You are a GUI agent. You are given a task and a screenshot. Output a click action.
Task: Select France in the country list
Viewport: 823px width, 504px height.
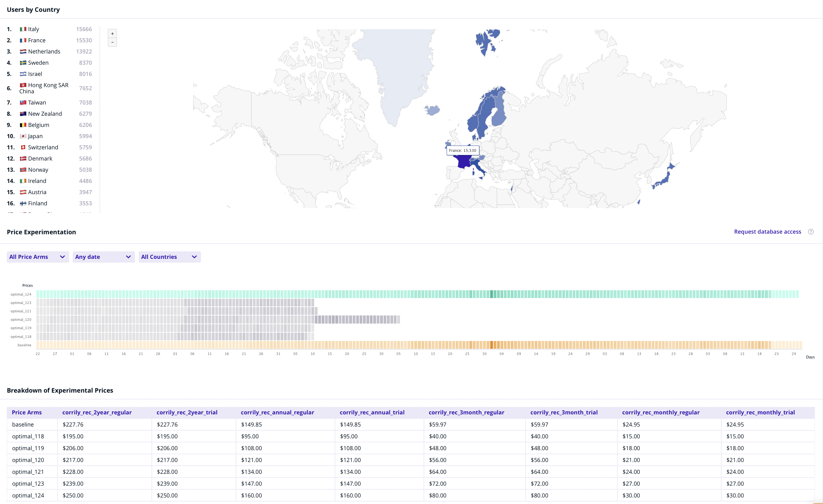click(x=37, y=40)
